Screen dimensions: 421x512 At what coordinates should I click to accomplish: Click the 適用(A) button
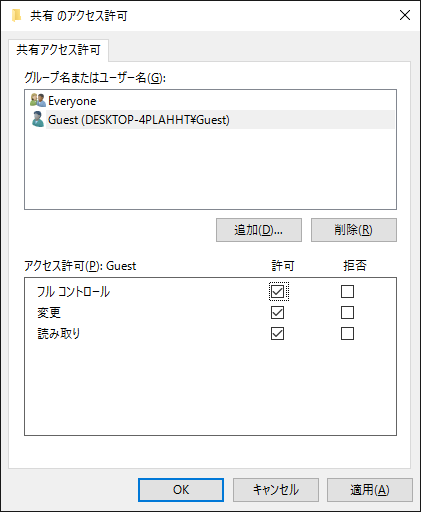370,490
